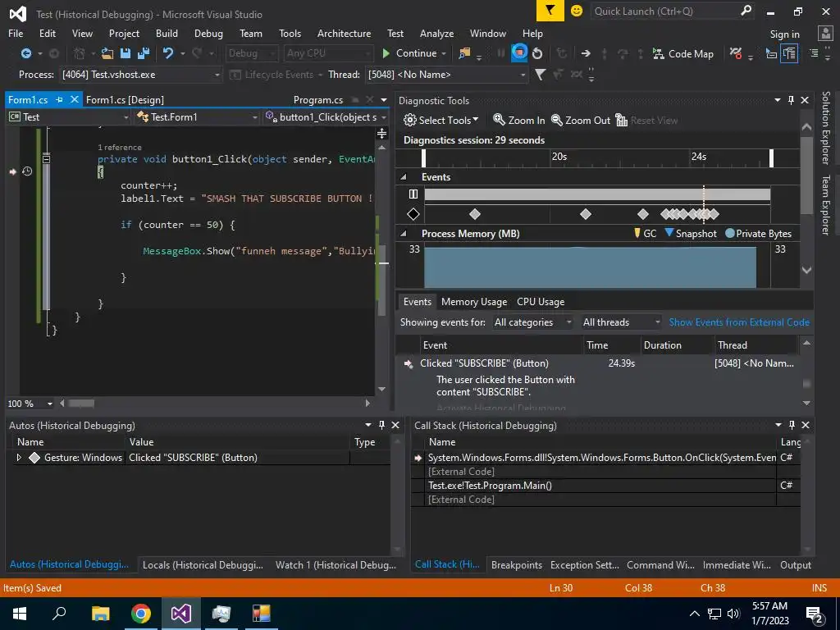Open the dropdown arrow next to Continue
The width and height of the screenshot is (840, 630).
click(x=444, y=53)
